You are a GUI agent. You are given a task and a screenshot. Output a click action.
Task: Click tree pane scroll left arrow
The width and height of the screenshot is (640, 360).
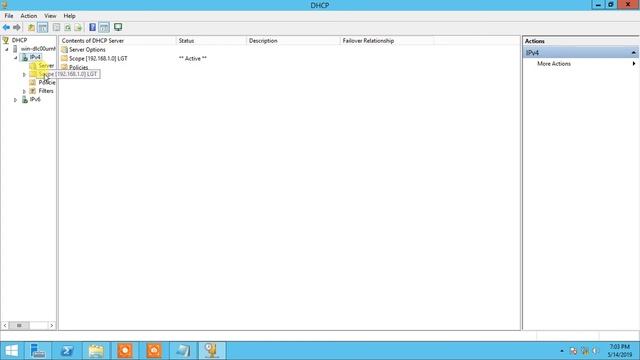(5, 325)
